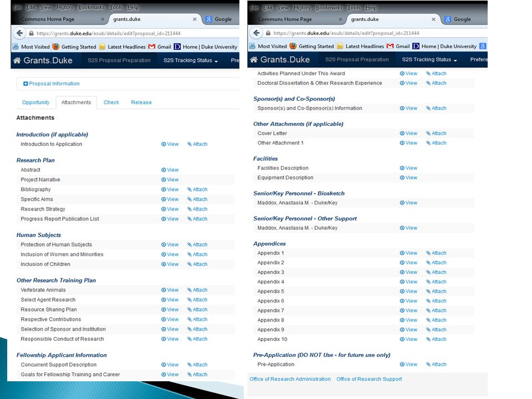This screenshot has width=532, height=399.
Task: Attach file to Appendix 10
Action: pyautogui.click(x=436, y=339)
